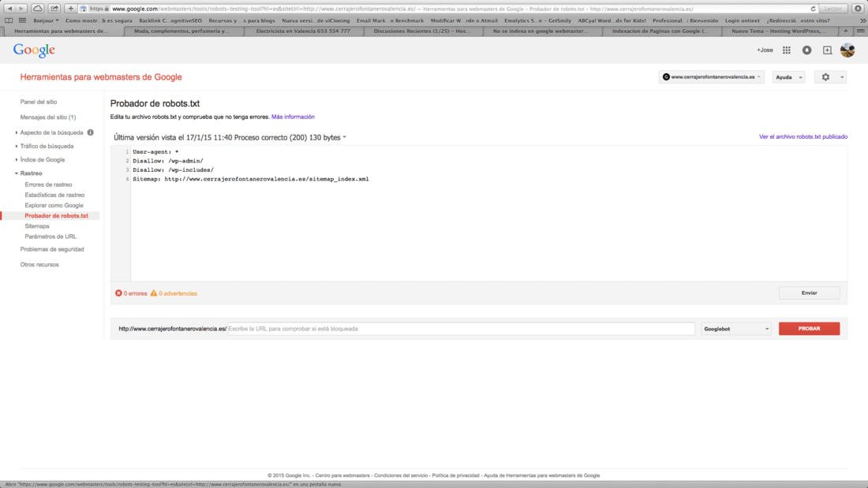
Task: Reload the page with the refresh icon
Action: pos(814,9)
